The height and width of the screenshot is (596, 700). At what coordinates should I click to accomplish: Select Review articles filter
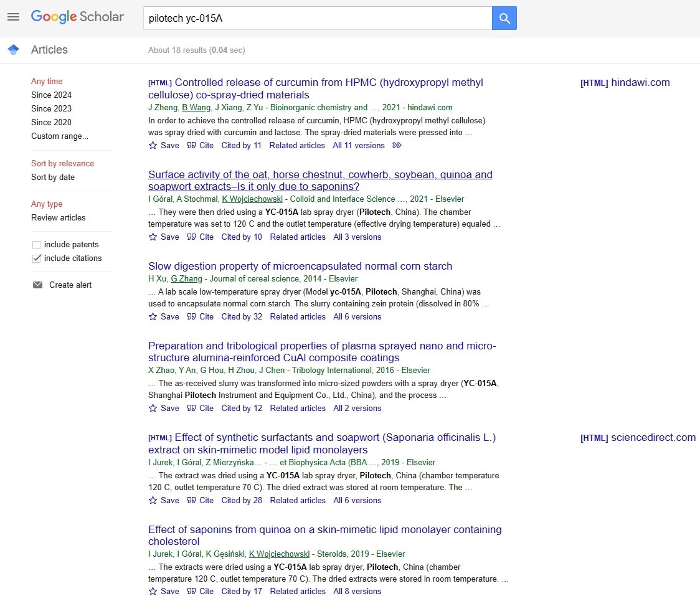(x=59, y=217)
